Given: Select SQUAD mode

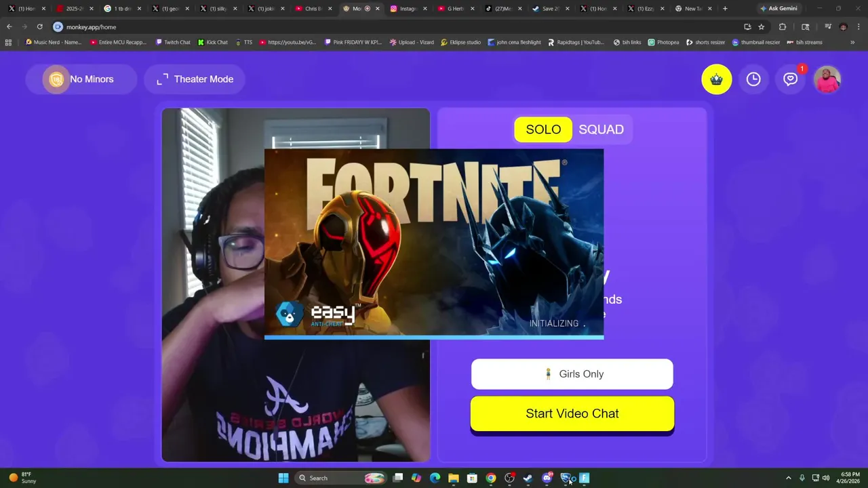Looking at the screenshot, I should point(601,129).
